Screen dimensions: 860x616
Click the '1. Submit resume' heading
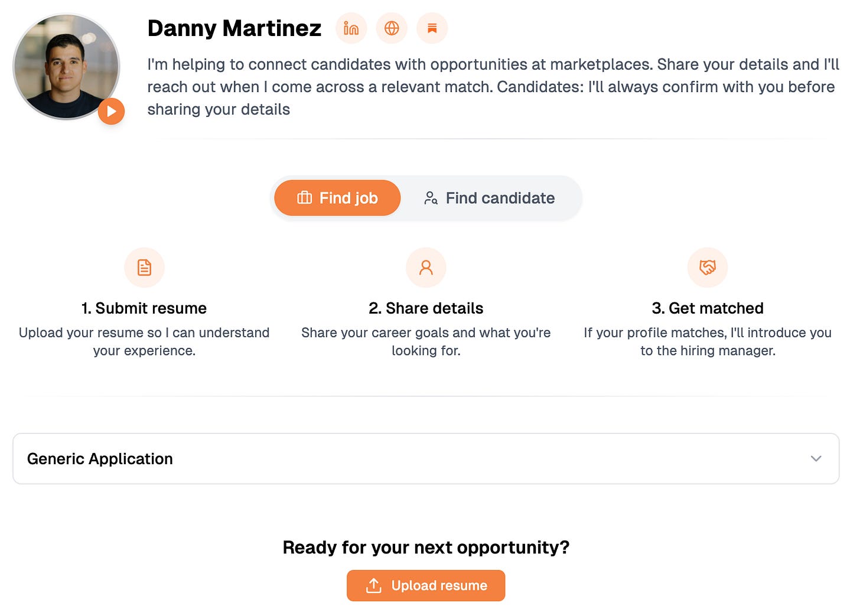[x=144, y=308]
